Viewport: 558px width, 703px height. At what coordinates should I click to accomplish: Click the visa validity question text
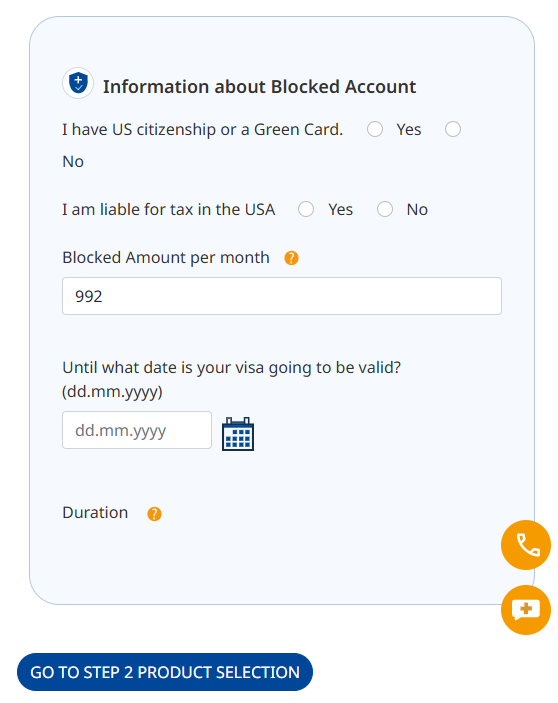(x=231, y=379)
